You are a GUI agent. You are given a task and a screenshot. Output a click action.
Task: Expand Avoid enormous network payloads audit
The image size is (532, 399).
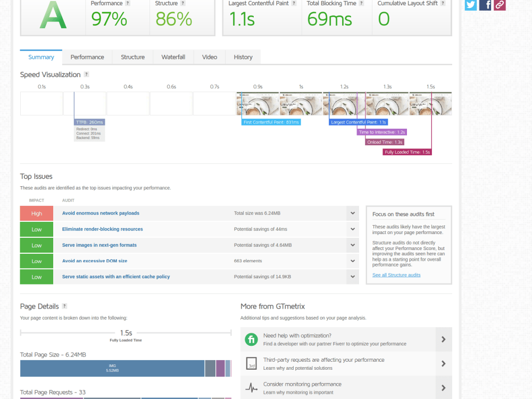click(x=353, y=213)
